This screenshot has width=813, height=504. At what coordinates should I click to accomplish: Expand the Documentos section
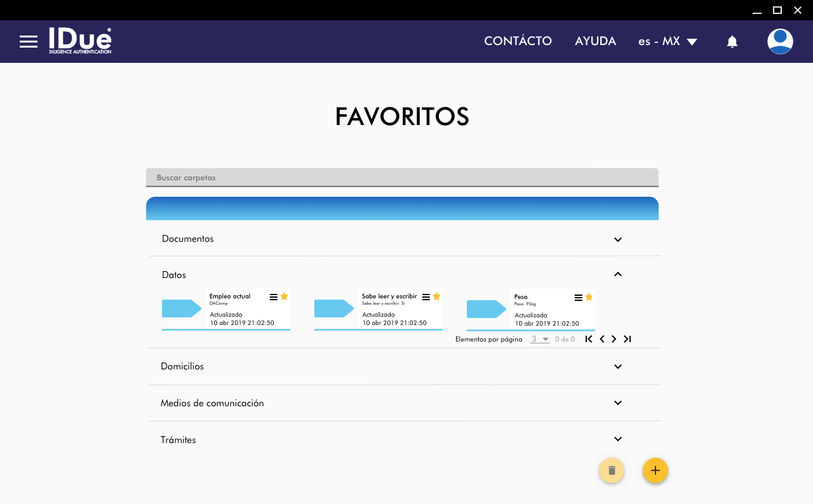point(617,239)
